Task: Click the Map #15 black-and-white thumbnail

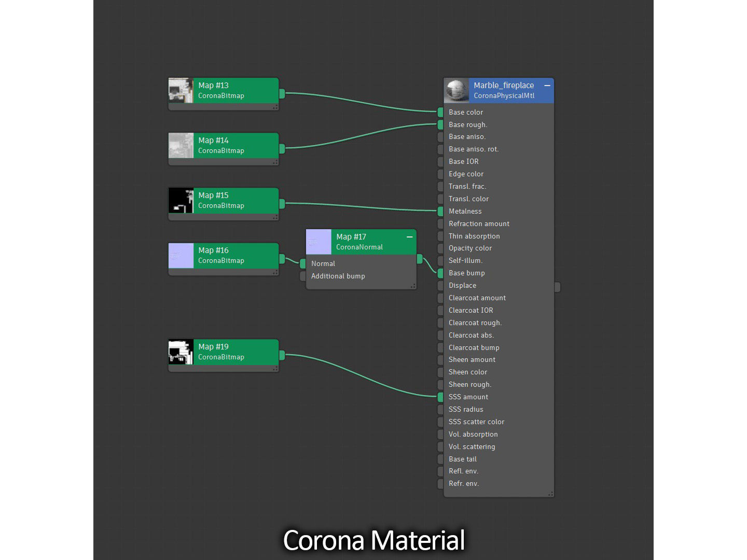Action: 181,201
